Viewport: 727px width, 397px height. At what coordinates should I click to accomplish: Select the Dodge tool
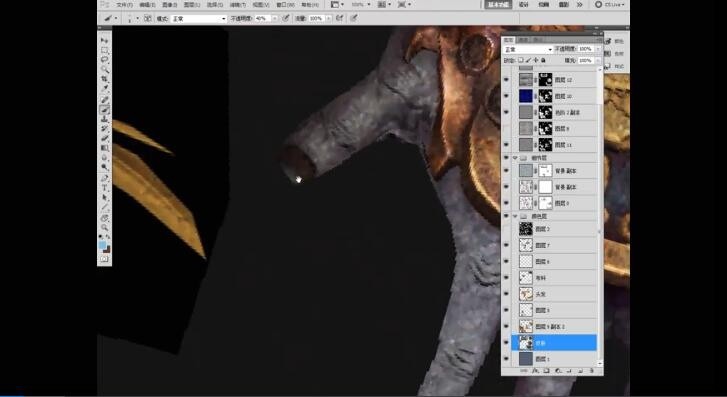104,168
